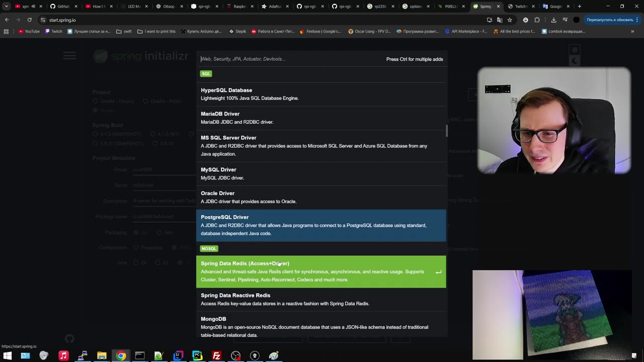Pick the MySQL Driver dependency

tap(321, 173)
